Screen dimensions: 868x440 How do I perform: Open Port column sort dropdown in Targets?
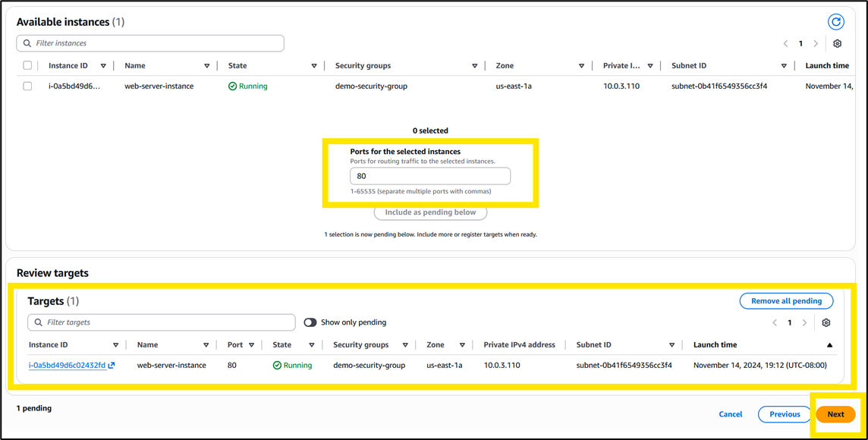tap(251, 344)
